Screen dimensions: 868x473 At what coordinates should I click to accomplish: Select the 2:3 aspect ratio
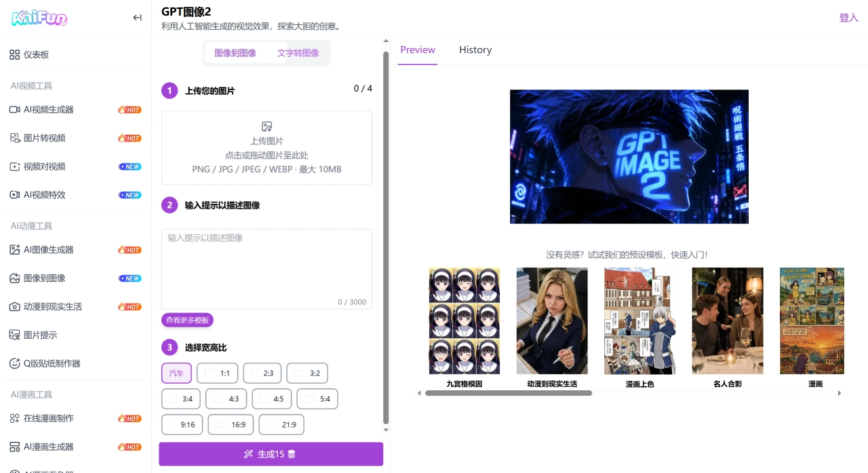pyautogui.click(x=262, y=373)
